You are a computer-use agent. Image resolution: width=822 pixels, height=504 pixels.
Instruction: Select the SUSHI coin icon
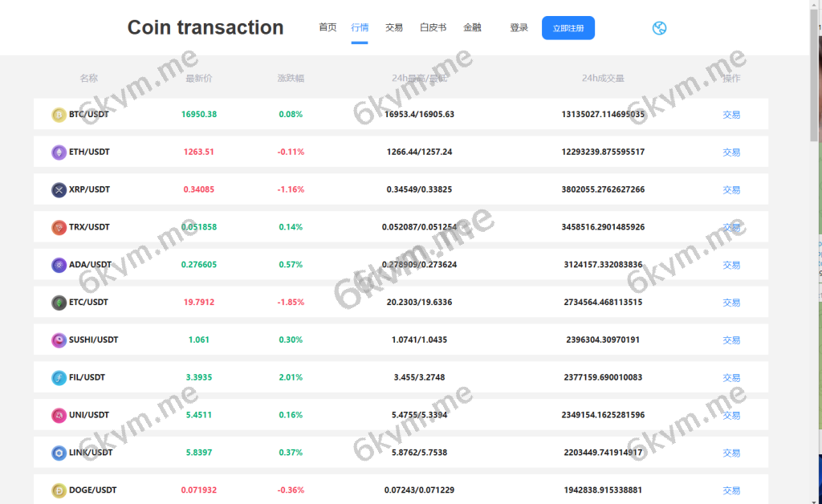pyautogui.click(x=58, y=339)
